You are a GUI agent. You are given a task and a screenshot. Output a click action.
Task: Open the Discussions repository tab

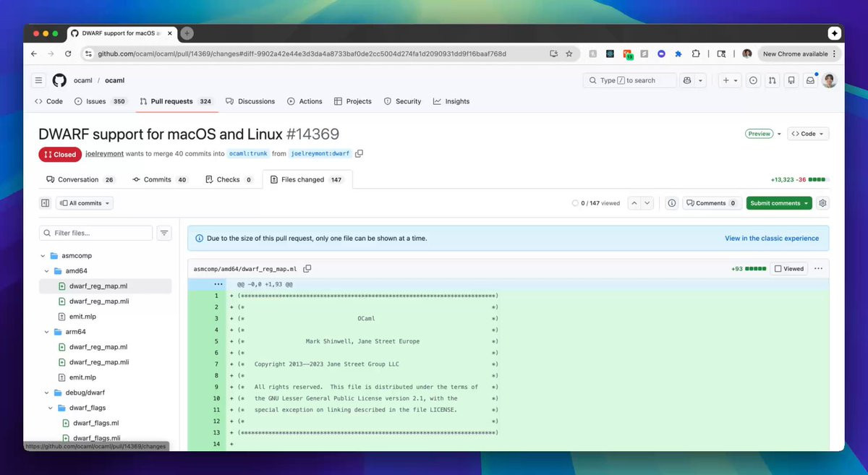(x=250, y=101)
